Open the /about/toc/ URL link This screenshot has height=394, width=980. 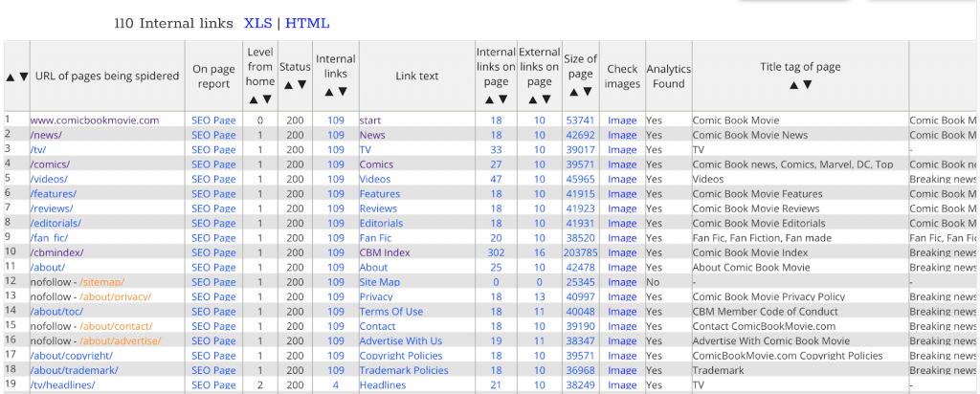56,312
